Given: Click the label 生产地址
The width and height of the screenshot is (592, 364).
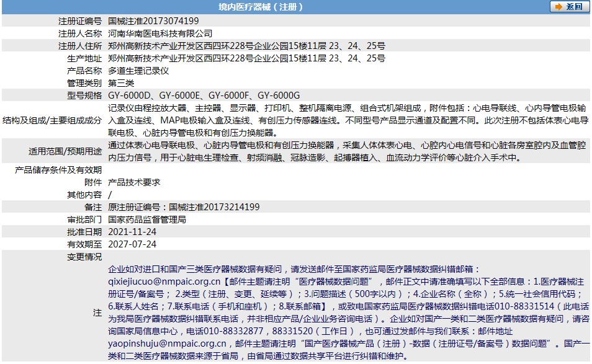Looking at the screenshot, I should pos(84,58).
